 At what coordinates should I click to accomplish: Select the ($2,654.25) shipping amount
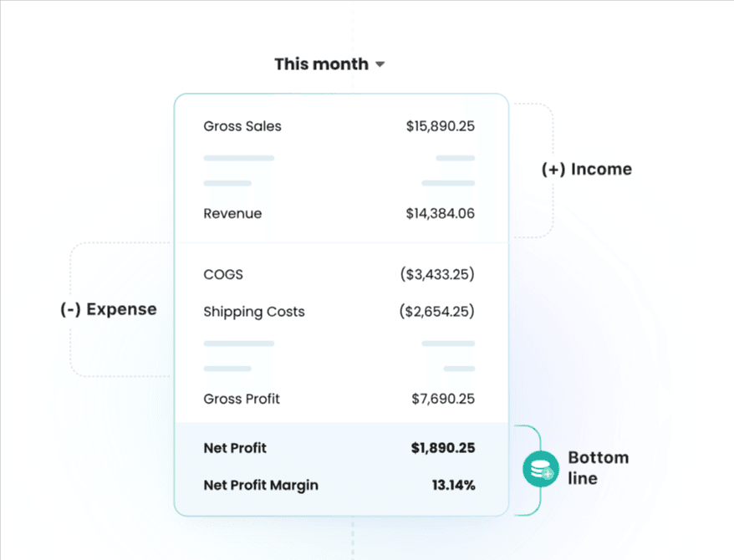pyautogui.click(x=437, y=313)
